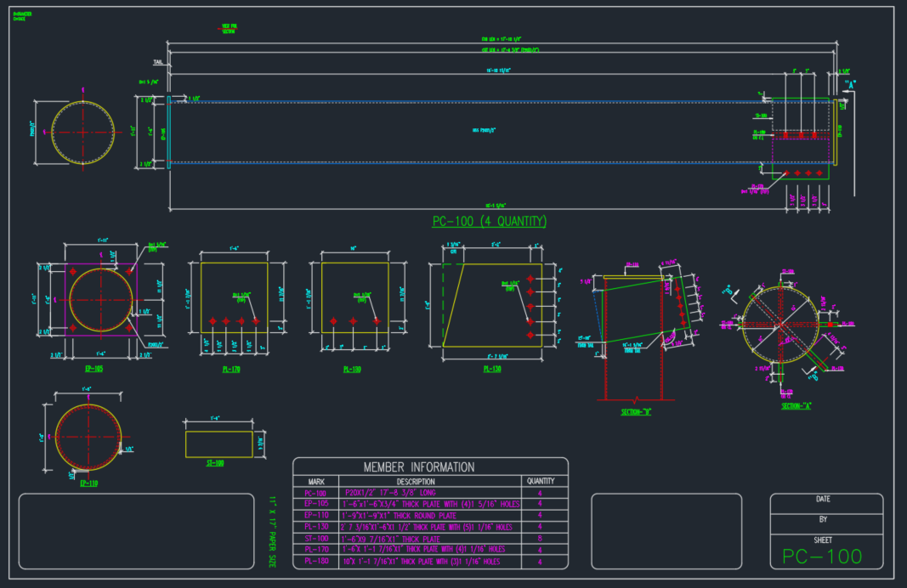Click the PL-130 plate detail label
Image resolution: width=907 pixels, height=588 pixels.
coord(493,370)
